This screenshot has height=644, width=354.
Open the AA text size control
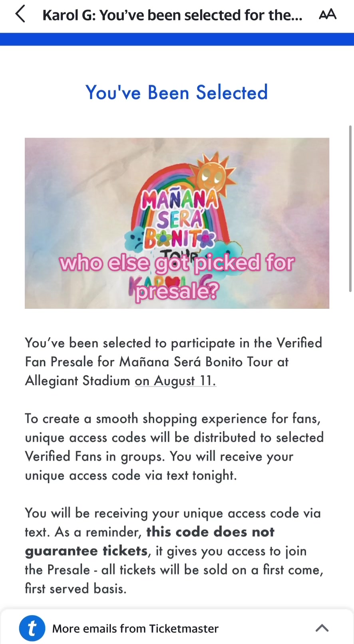point(328,15)
